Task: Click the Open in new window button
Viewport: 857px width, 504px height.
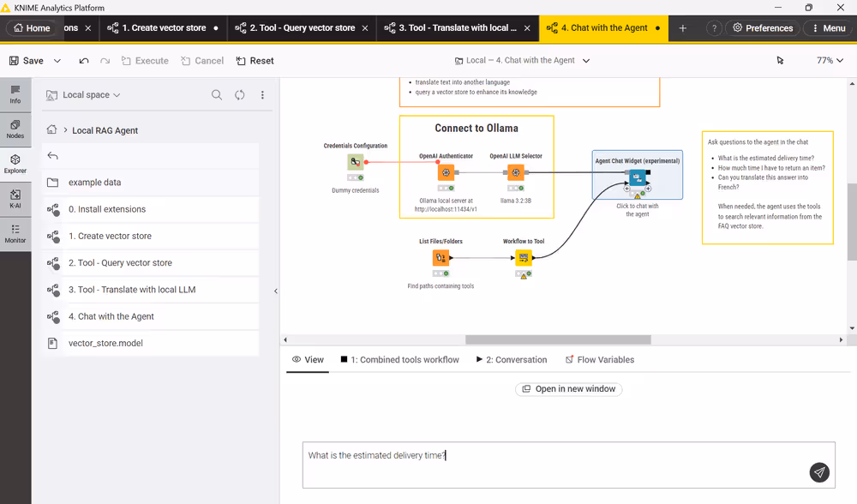Action: 568,389
